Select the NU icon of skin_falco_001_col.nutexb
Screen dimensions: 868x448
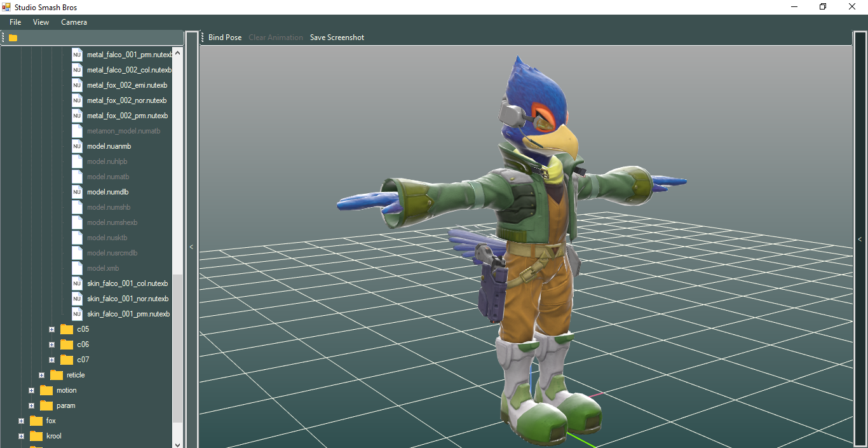(77, 283)
